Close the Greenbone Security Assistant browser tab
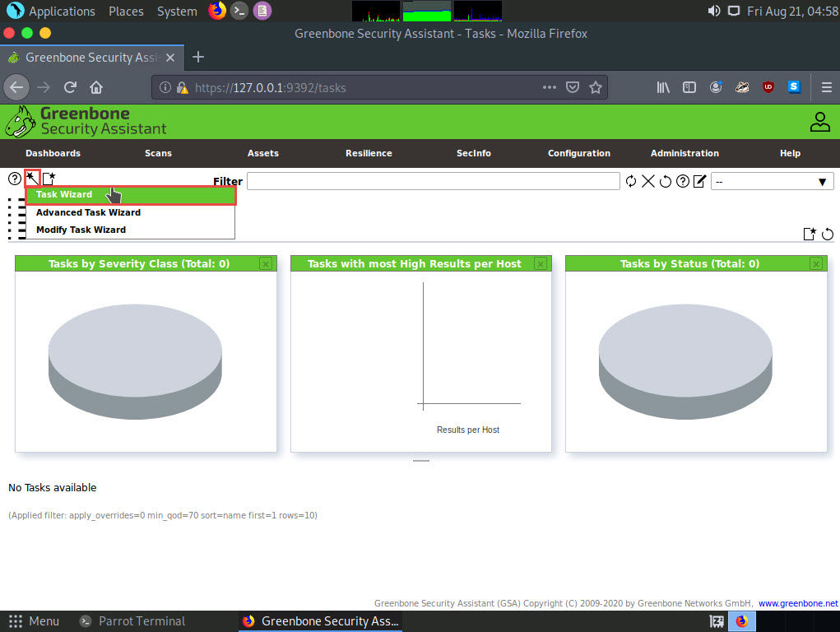Viewport: 840px width, 632px height. coord(170,58)
